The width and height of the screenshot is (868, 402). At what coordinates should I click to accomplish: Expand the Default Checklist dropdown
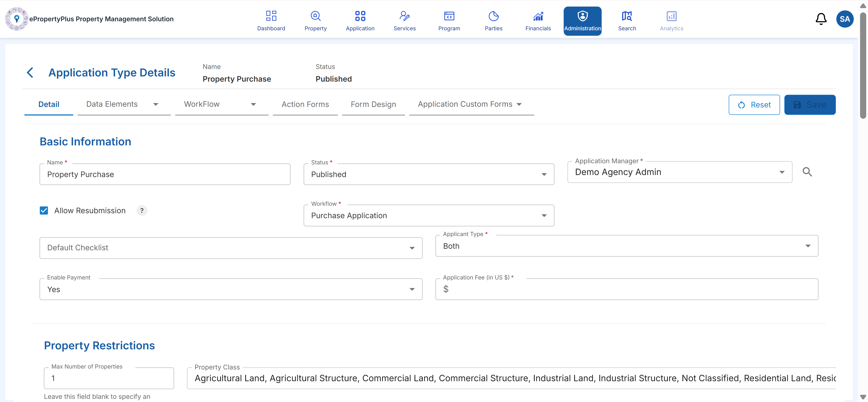click(231, 248)
